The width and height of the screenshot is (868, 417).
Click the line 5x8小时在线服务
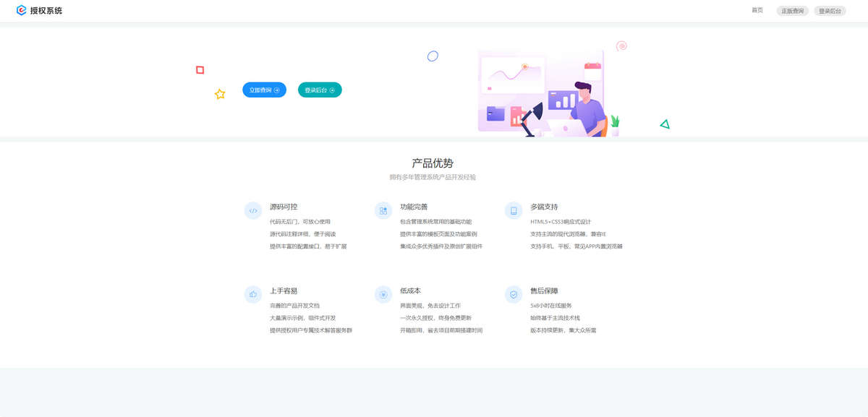[x=551, y=306]
